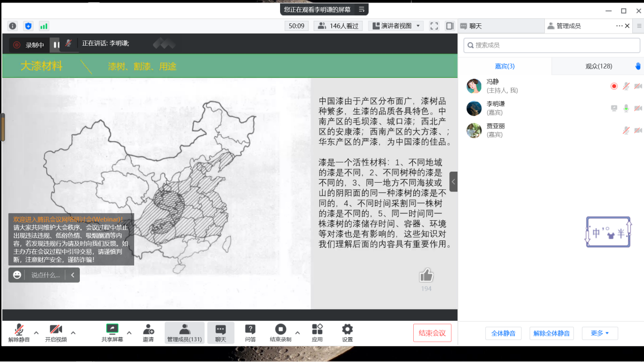Expand the arrow beside 共享屏幕
Image resolution: width=644 pixels, height=362 pixels.
[x=129, y=333]
